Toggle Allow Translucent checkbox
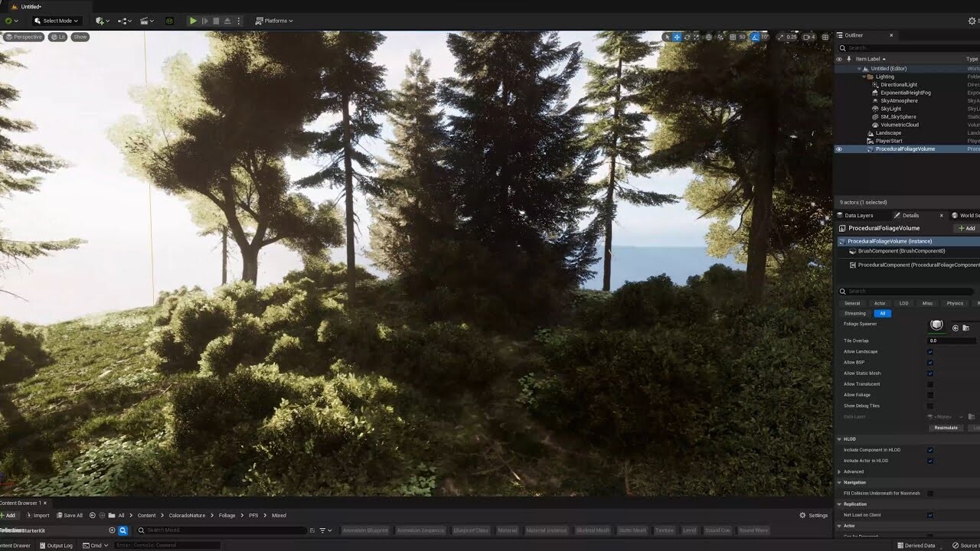 [930, 384]
